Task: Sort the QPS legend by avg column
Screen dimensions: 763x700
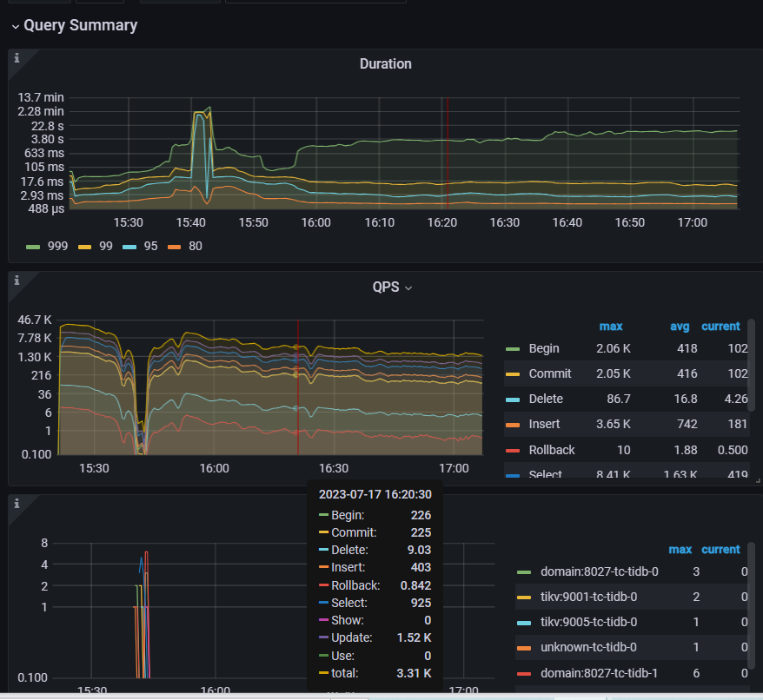Action: [x=680, y=327]
